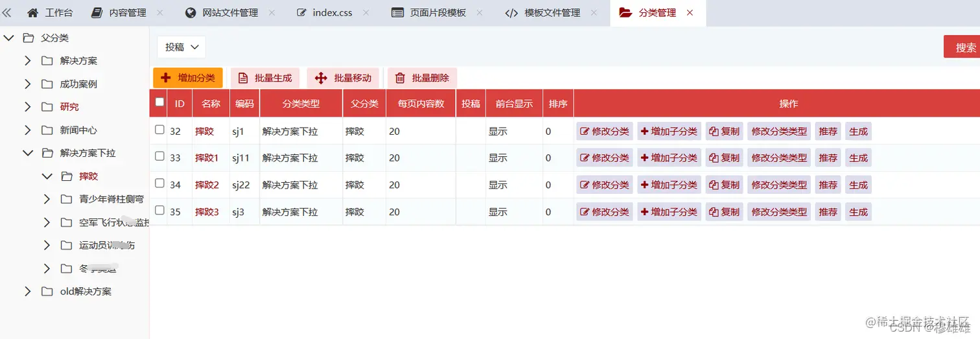Click the red 搜索 button
The width and height of the screenshot is (980, 339).
962,47
